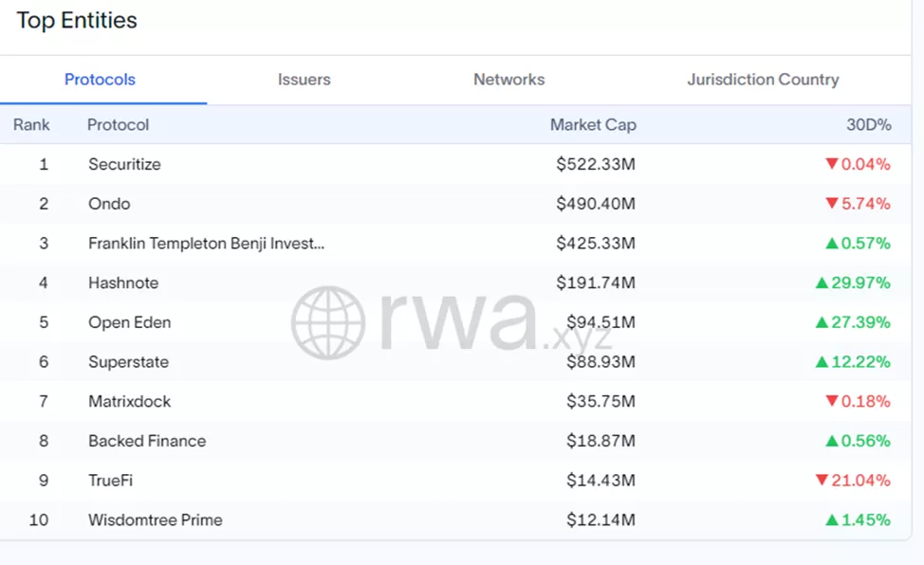Click the green up arrow beside Hashnote's 29.97%
924x565 pixels.
(x=822, y=282)
